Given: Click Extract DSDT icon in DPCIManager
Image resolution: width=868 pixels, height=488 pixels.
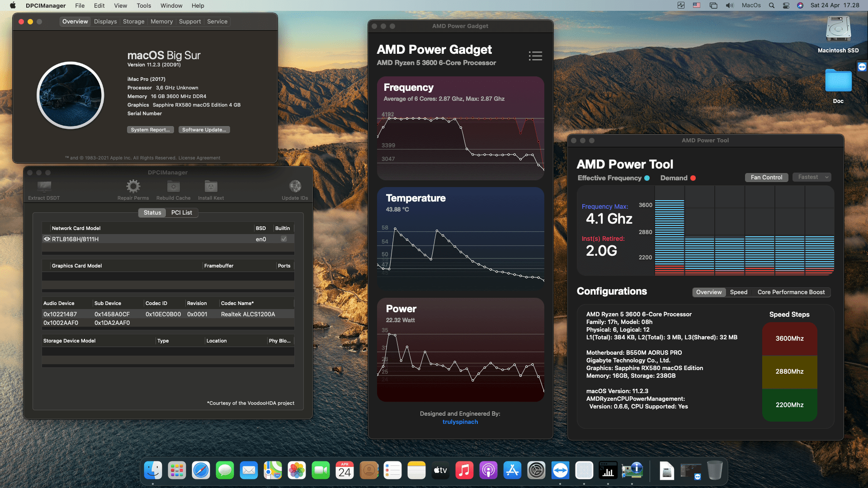Looking at the screenshot, I should [44, 186].
